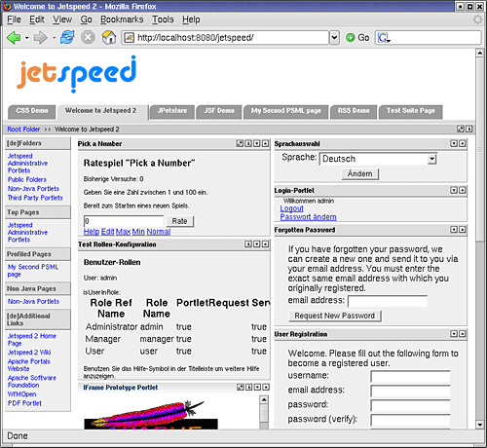Viewport: 487px width, 448px height.
Task: Click help icon in the breadcrumb bar
Action: tap(469, 129)
